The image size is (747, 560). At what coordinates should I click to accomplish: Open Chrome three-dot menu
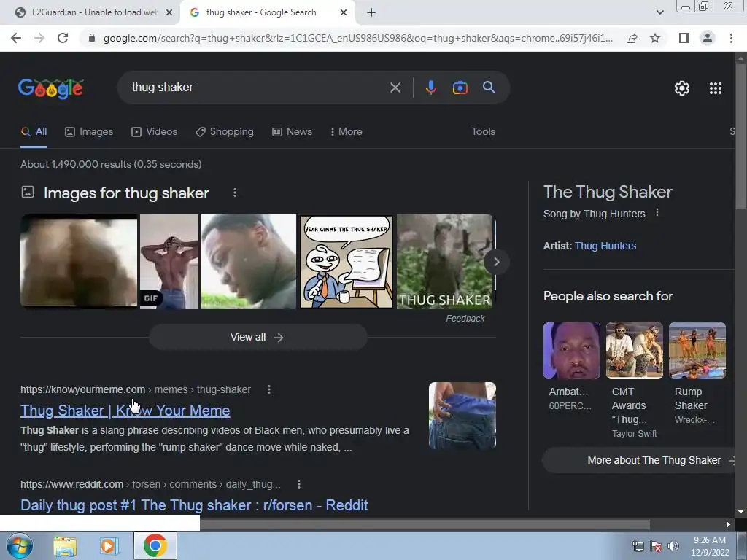pos(731,38)
